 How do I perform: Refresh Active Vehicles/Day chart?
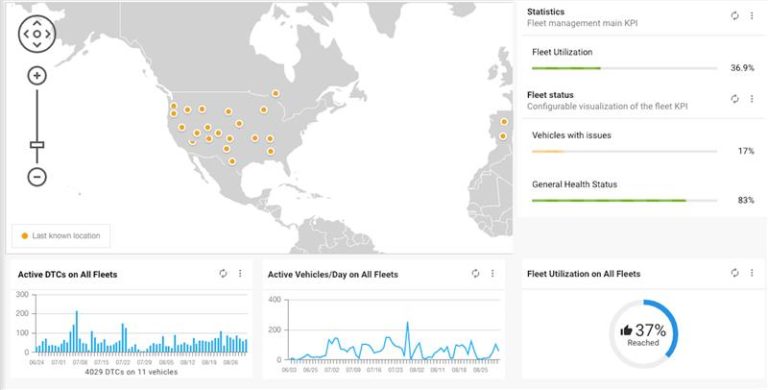point(475,273)
